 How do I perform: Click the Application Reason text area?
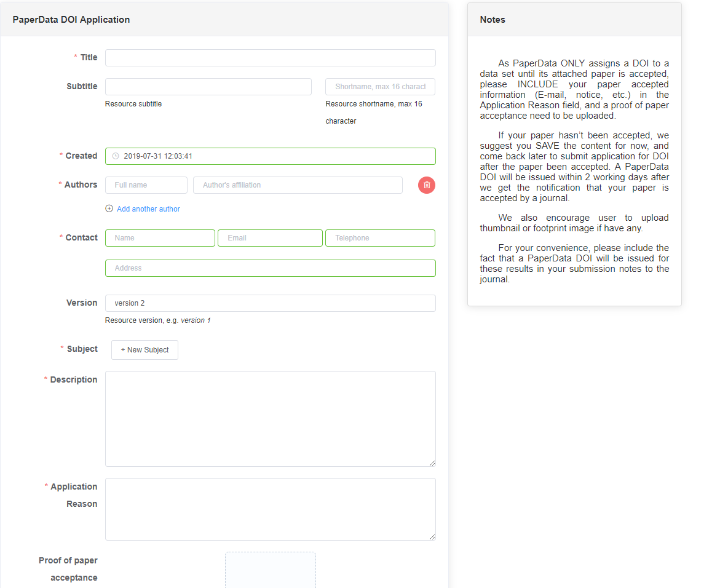tap(270, 509)
